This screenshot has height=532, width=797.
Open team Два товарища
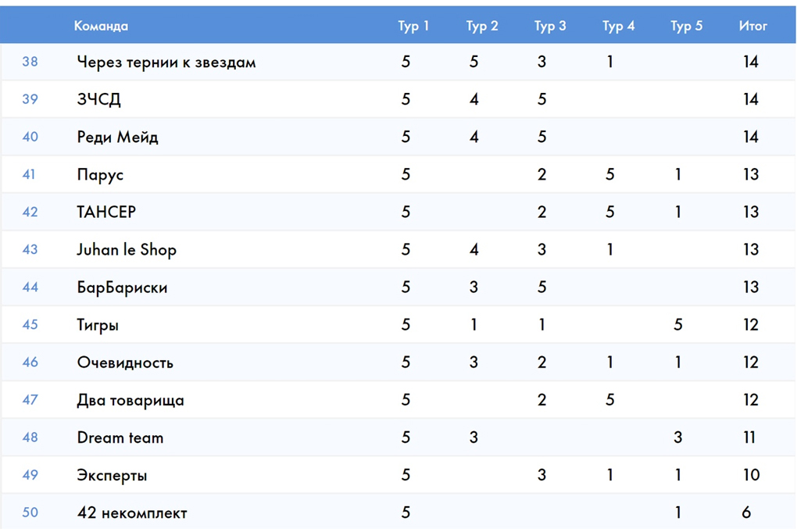click(x=130, y=401)
